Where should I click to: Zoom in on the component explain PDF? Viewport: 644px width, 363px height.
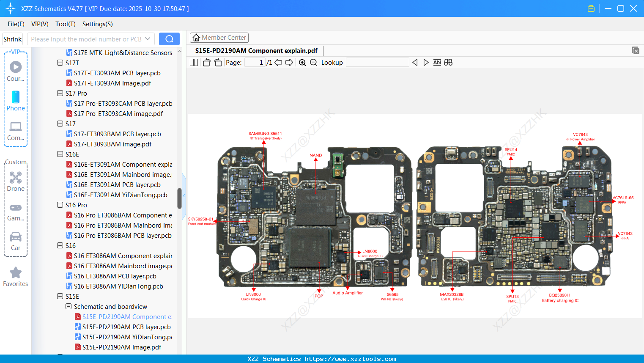click(302, 62)
